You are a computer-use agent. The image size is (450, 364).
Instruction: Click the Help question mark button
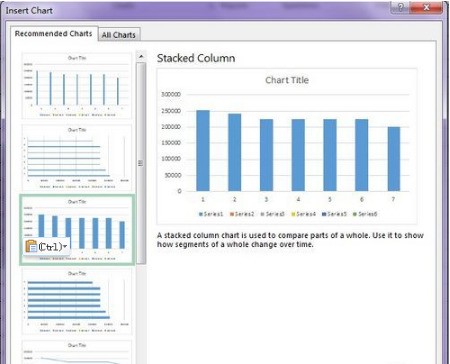pos(401,7)
